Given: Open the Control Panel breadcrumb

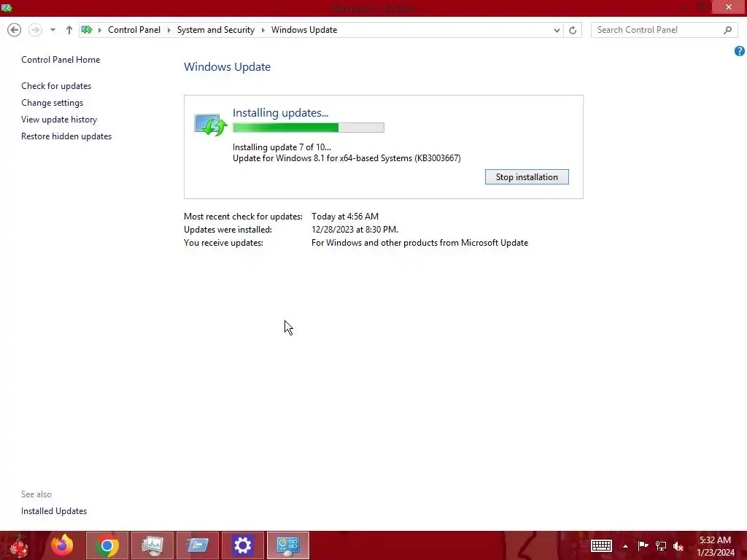Looking at the screenshot, I should [134, 30].
